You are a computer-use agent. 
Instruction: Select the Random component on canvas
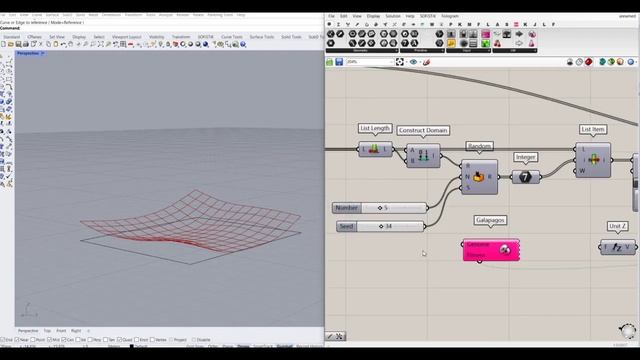pyautogui.click(x=479, y=177)
